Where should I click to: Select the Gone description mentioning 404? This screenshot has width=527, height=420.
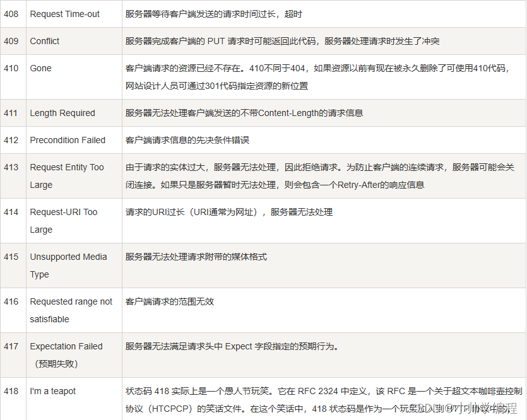tap(317, 77)
